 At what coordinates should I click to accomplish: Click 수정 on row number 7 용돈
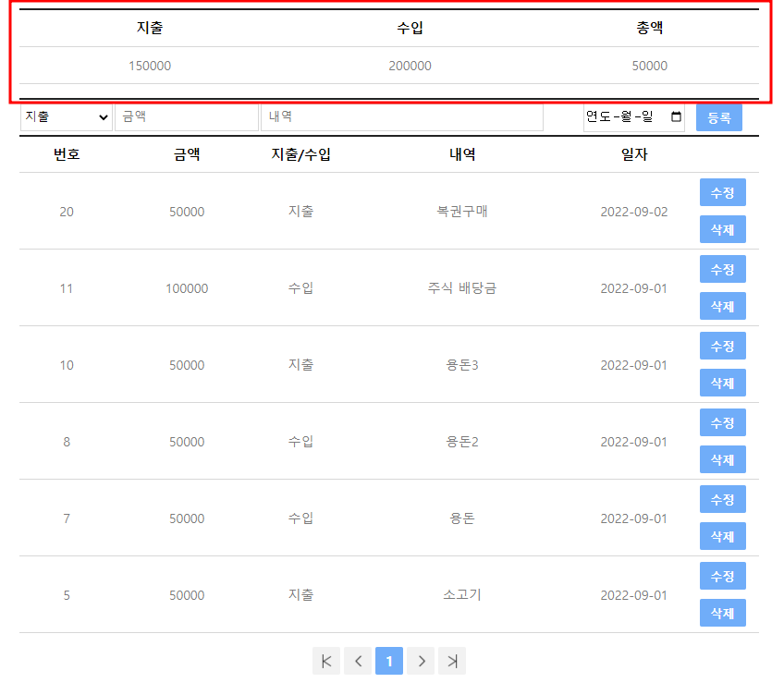pos(722,499)
